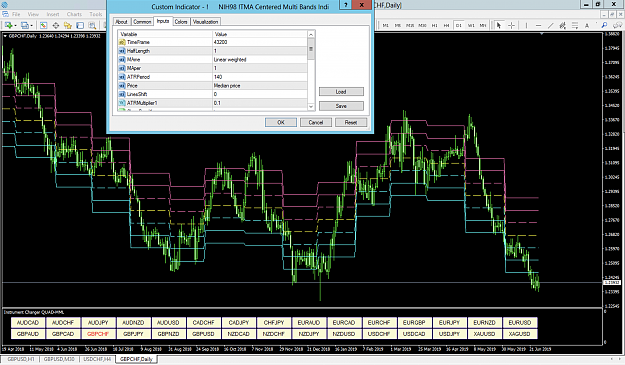Click the chart shift triangle marker
625x365 pixels.
pyautogui.click(x=542, y=34)
